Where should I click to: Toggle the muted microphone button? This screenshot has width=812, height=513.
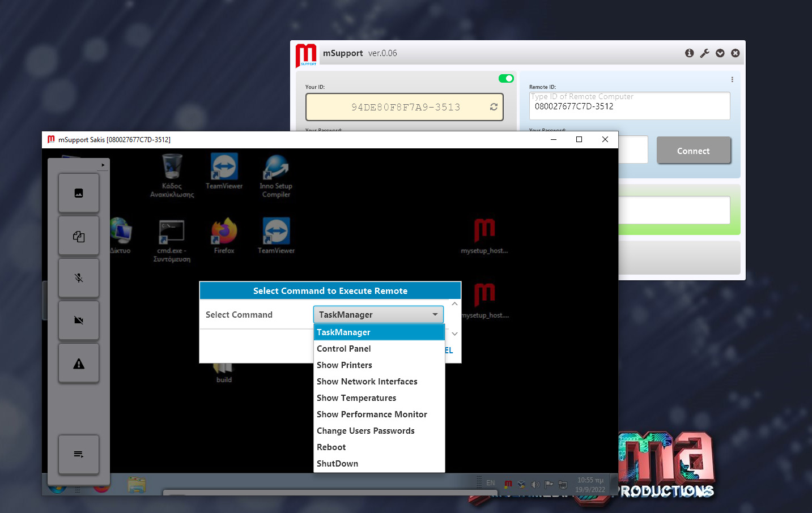pos(79,278)
